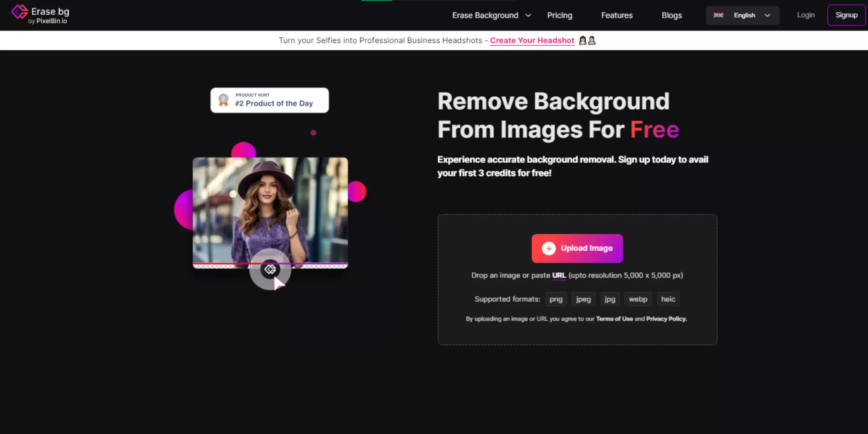Expand the language dropdown chevron
The width and height of the screenshot is (868, 434).
coord(767,16)
